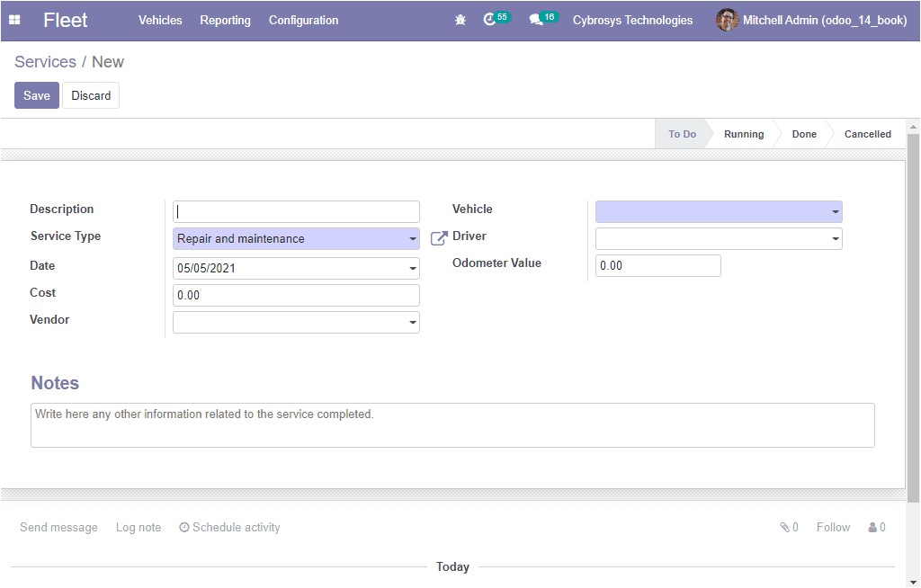The width and height of the screenshot is (921, 588).
Task: Click the attachments paperclip icon
Action: pyautogui.click(x=784, y=527)
